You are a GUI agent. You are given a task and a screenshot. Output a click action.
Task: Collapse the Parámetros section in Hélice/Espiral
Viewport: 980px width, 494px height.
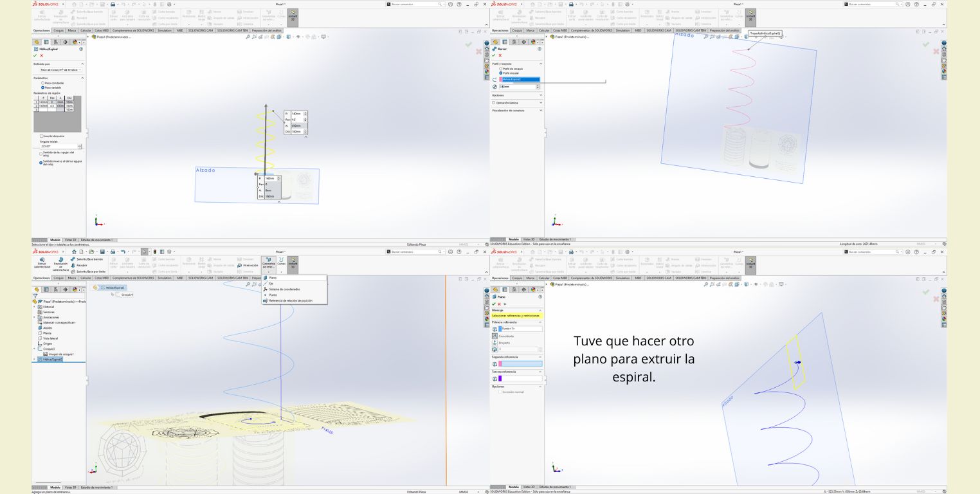(x=82, y=78)
